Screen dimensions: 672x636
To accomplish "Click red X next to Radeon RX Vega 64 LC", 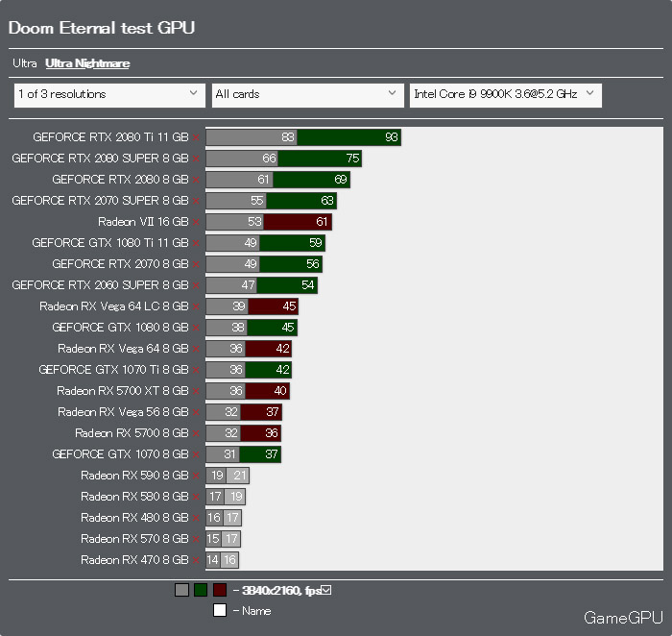I will coord(196,306).
